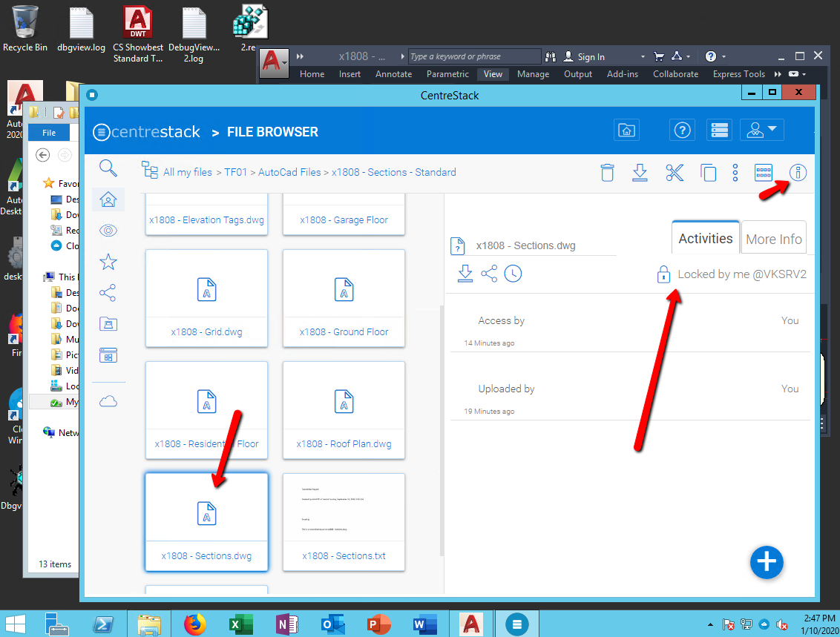Viewport: 840px width, 637px height.
Task: Open Favorites star icon in CentreStack sidebar
Action: click(108, 262)
